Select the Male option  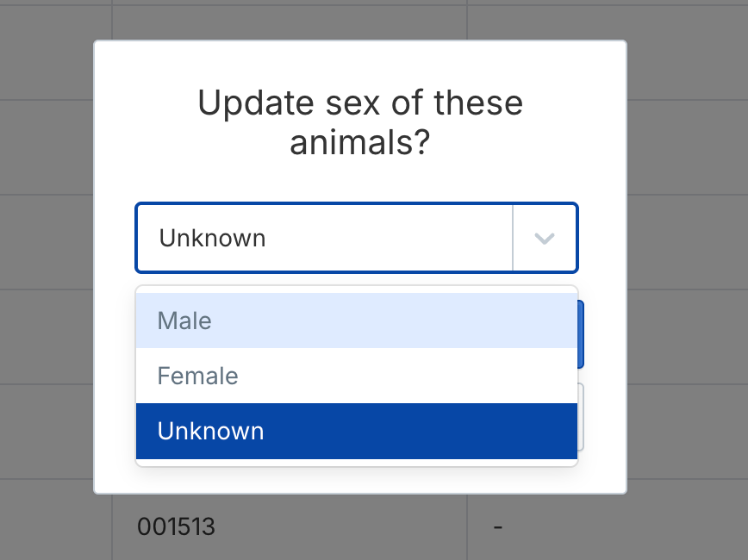(357, 320)
